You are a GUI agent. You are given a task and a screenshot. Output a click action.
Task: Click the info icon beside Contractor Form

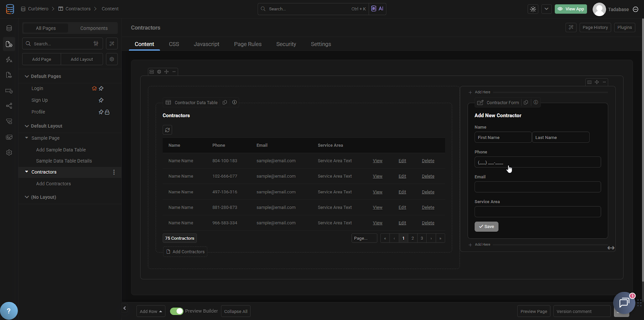(536, 102)
